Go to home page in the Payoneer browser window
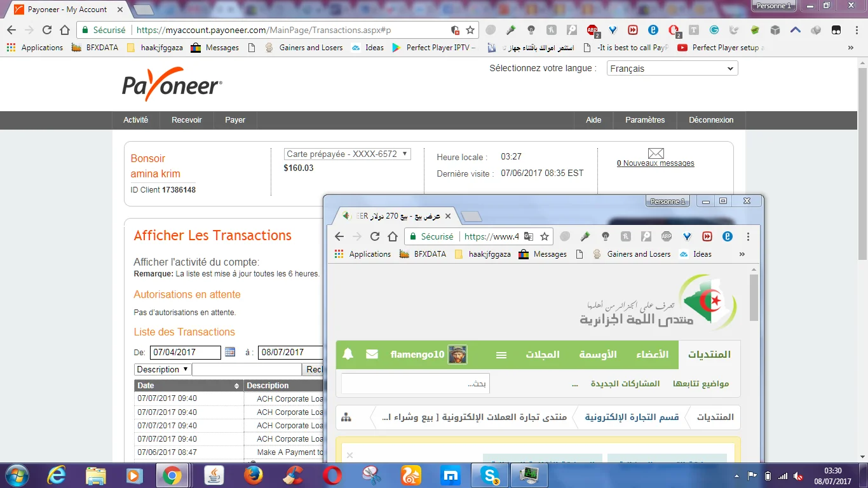Image resolution: width=868 pixels, height=488 pixels. (x=65, y=30)
